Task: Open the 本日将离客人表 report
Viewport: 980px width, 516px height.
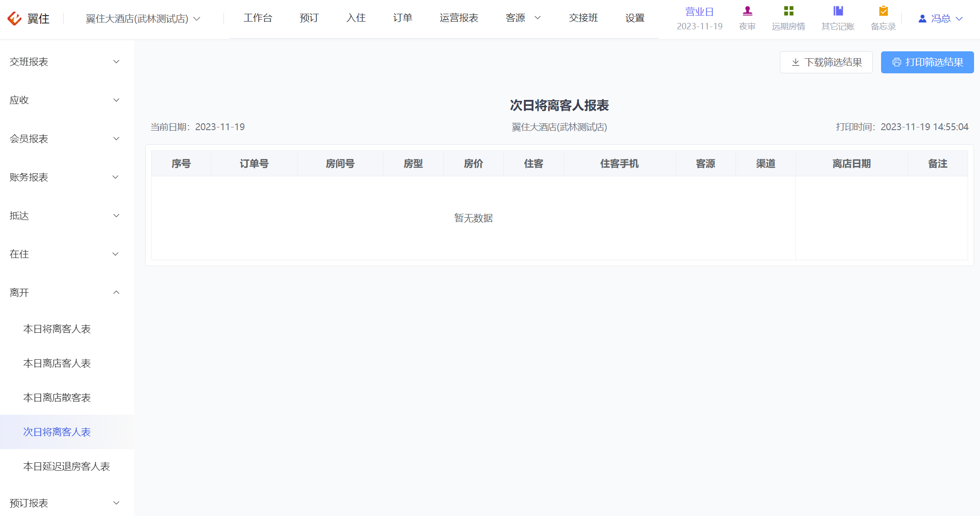Action: 67,329
